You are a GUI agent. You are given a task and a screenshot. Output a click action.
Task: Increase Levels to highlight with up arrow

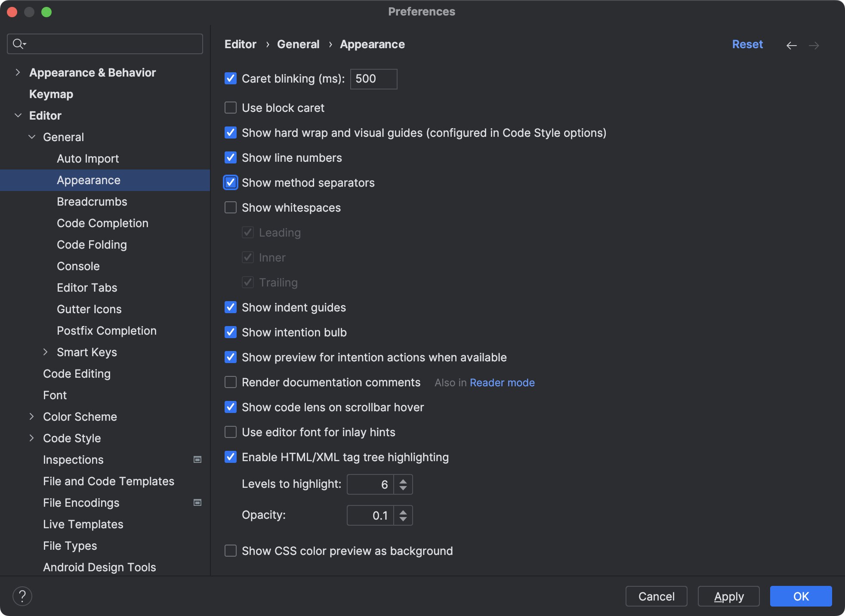[x=403, y=480]
